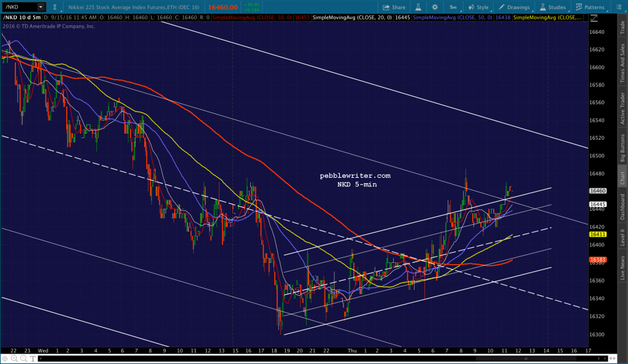
Task: Click the +30.00 net change value in header
Action: click(252, 5)
